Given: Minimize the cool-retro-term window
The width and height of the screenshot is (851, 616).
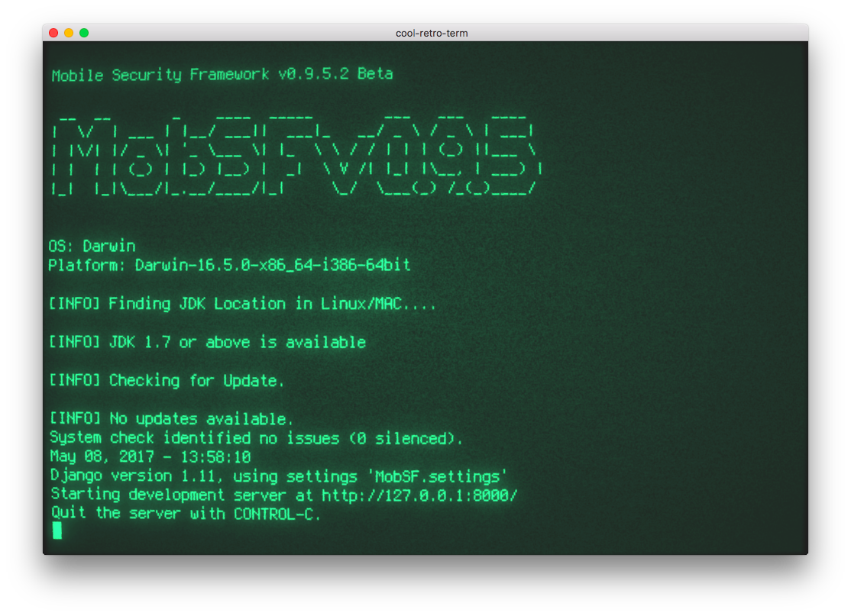Looking at the screenshot, I should (x=69, y=33).
